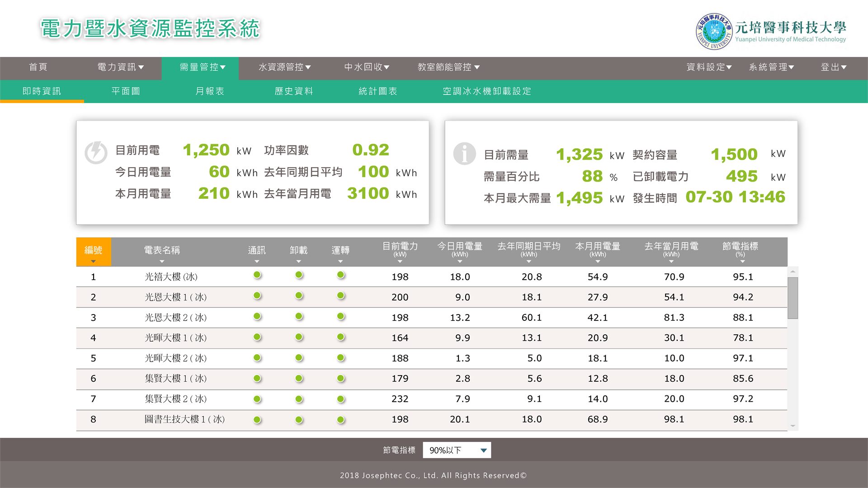Open the 空調冰水機卸載設定 tab
Screen dimensions: 868x488
pos(487,91)
